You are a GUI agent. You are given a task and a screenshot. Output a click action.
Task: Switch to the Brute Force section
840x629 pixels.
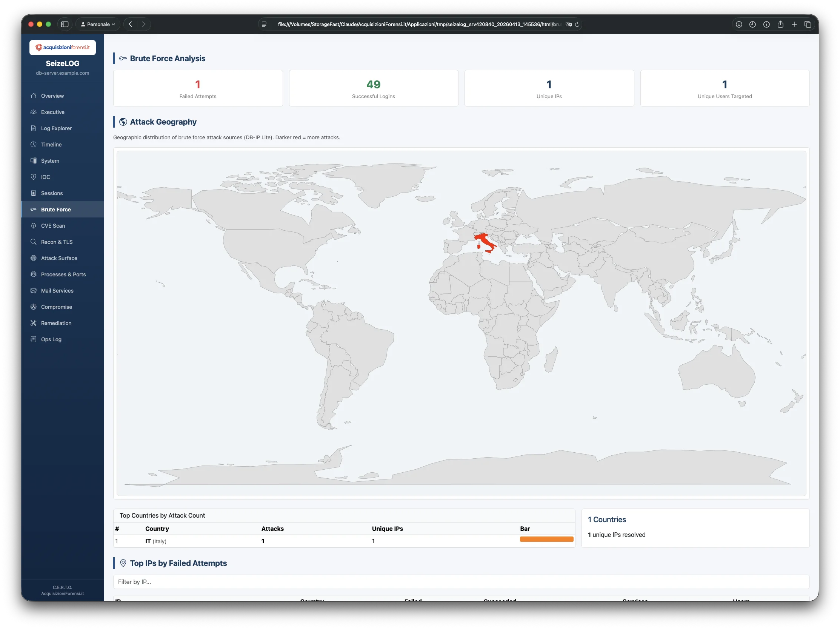[56, 209]
